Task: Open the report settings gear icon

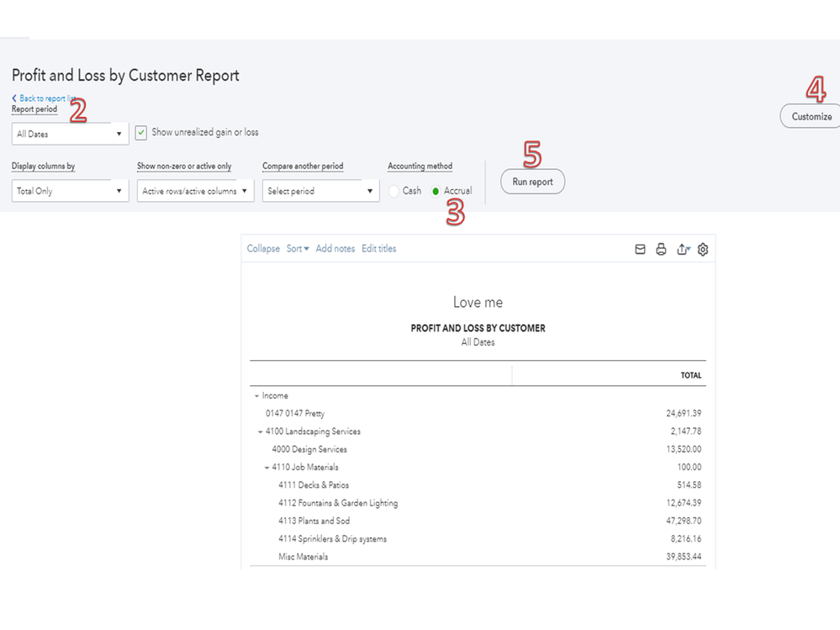Action: point(704,249)
